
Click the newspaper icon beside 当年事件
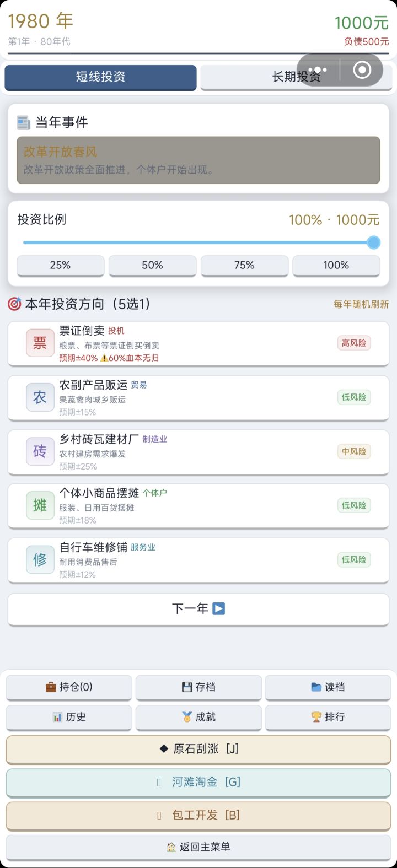click(24, 122)
